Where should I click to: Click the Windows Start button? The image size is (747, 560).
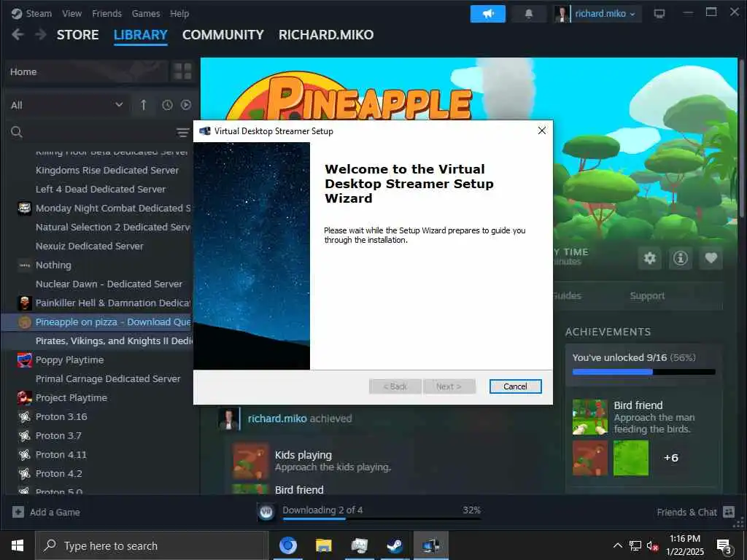(18, 545)
